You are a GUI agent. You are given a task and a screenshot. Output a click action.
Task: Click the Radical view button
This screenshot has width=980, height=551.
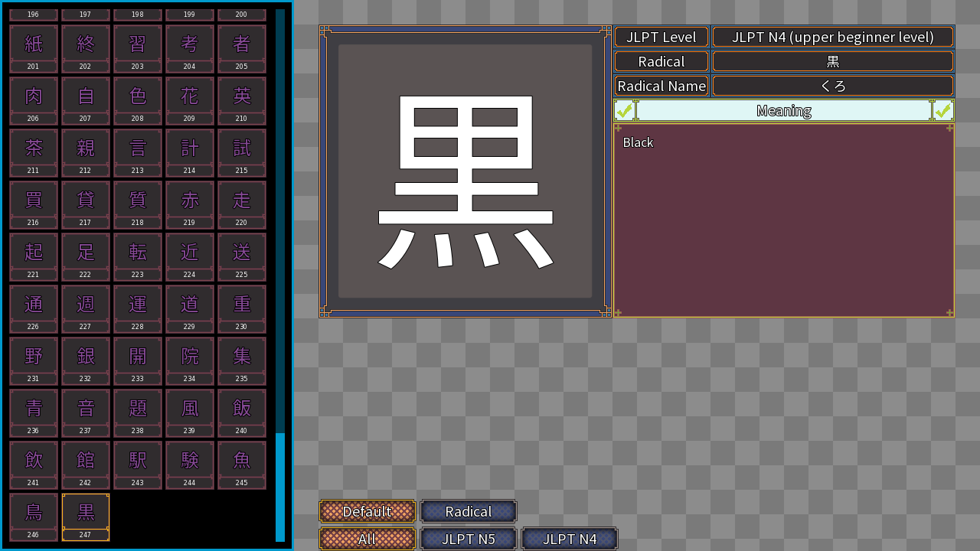(x=469, y=511)
